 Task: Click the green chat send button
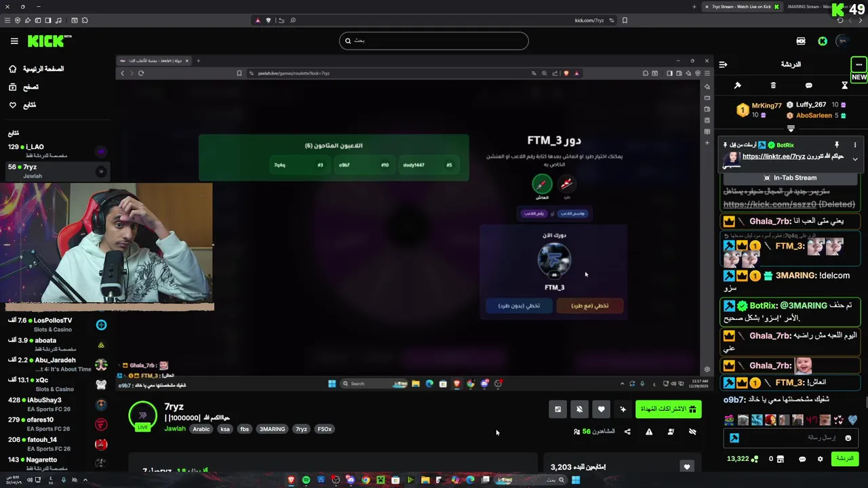[x=845, y=459]
